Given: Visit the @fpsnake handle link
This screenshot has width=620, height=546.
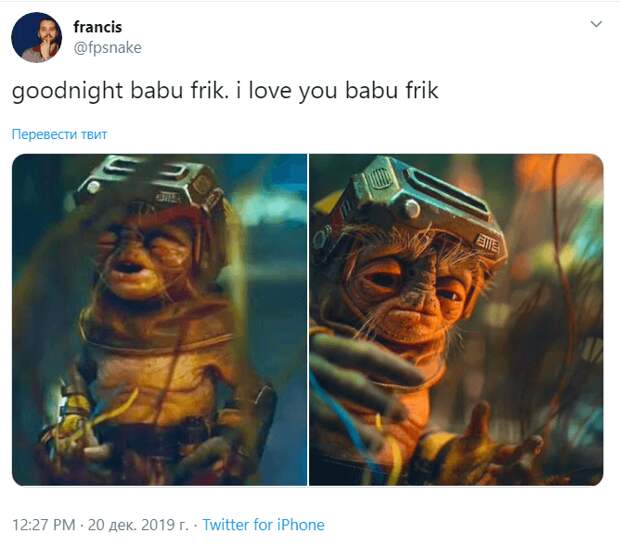Looking at the screenshot, I should pos(107,47).
